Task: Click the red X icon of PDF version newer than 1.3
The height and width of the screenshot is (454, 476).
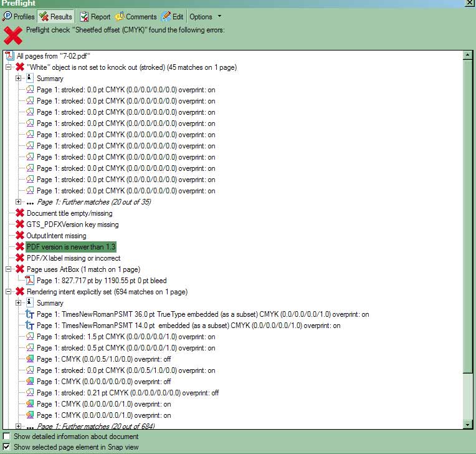Action: coord(20,247)
